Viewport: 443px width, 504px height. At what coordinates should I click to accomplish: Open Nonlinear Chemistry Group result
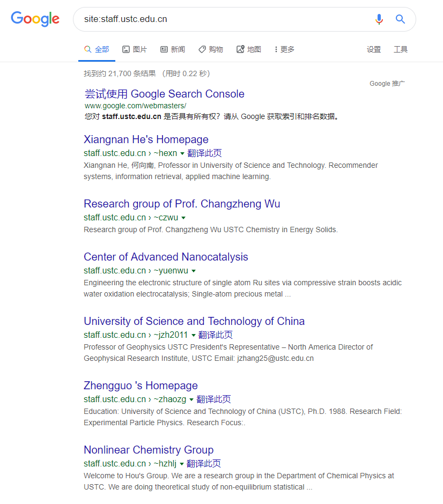point(149,450)
